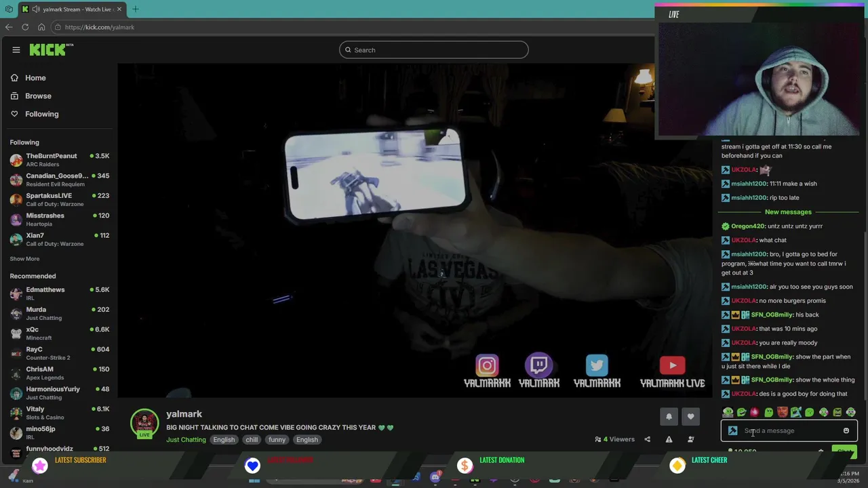Click msiahh1200 username on 'rip too late'
Image resolution: width=868 pixels, height=488 pixels.
(x=749, y=198)
